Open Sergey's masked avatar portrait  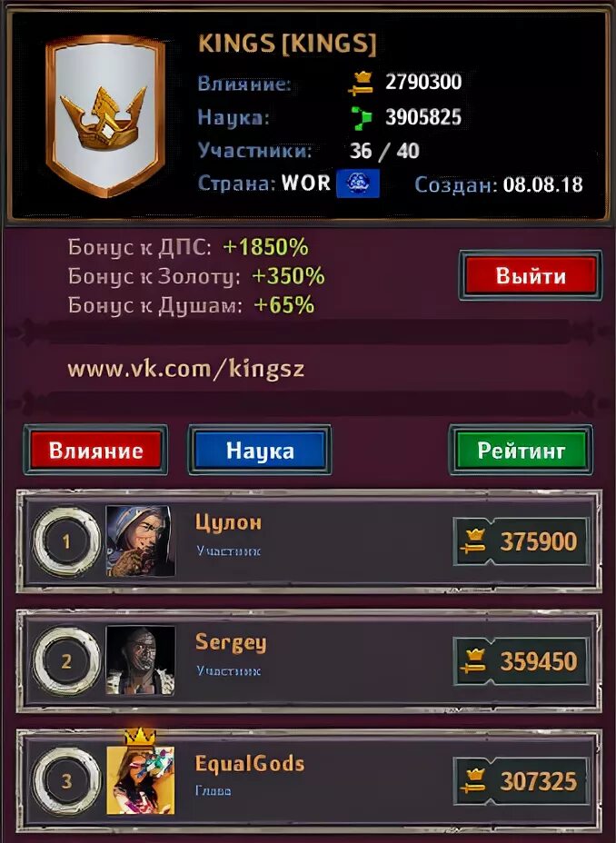(x=140, y=660)
